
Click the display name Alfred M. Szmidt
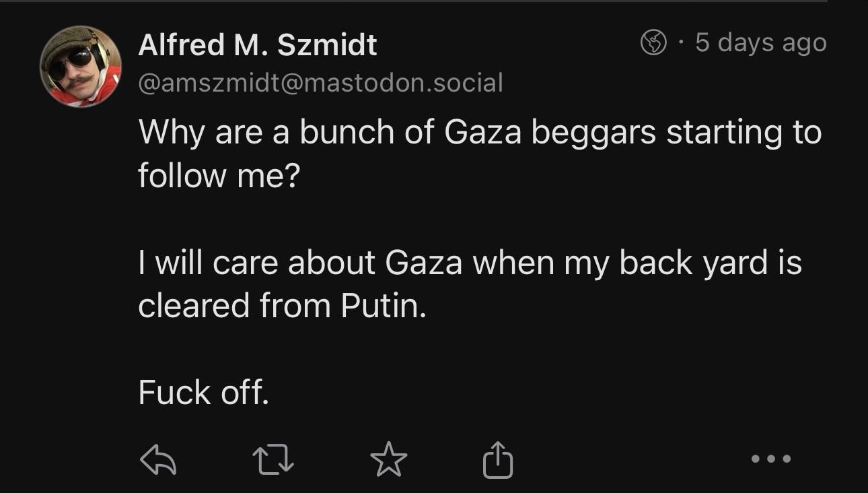[x=257, y=45]
